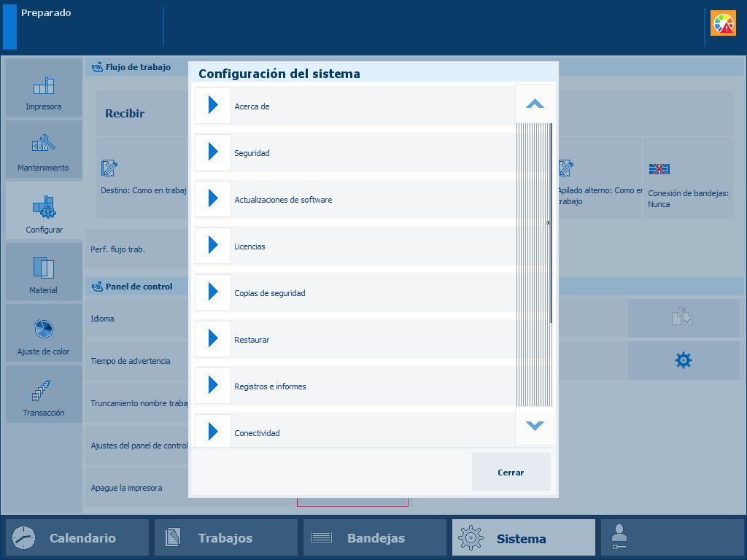Click the Licencias label text
This screenshot has width=747, height=560.
click(249, 246)
